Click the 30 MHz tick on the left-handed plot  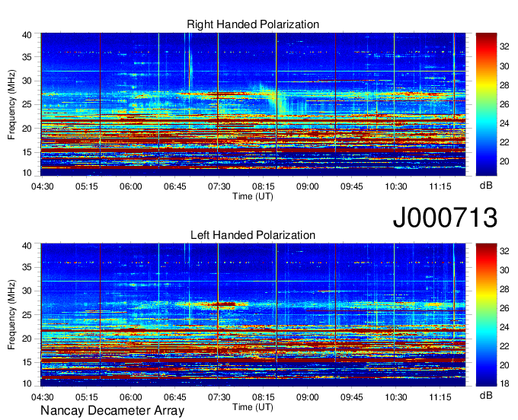point(27,291)
